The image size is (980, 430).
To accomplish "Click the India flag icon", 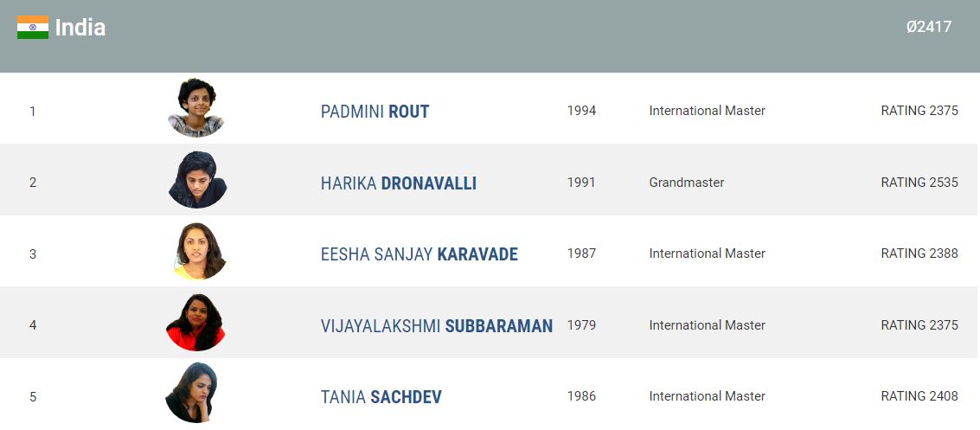I will coord(32,28).
